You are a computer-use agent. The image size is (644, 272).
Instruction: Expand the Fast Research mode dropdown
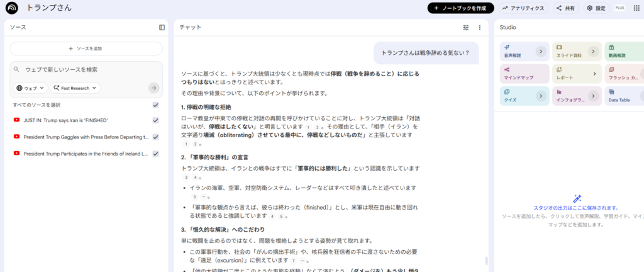click(x=75, y=88)
